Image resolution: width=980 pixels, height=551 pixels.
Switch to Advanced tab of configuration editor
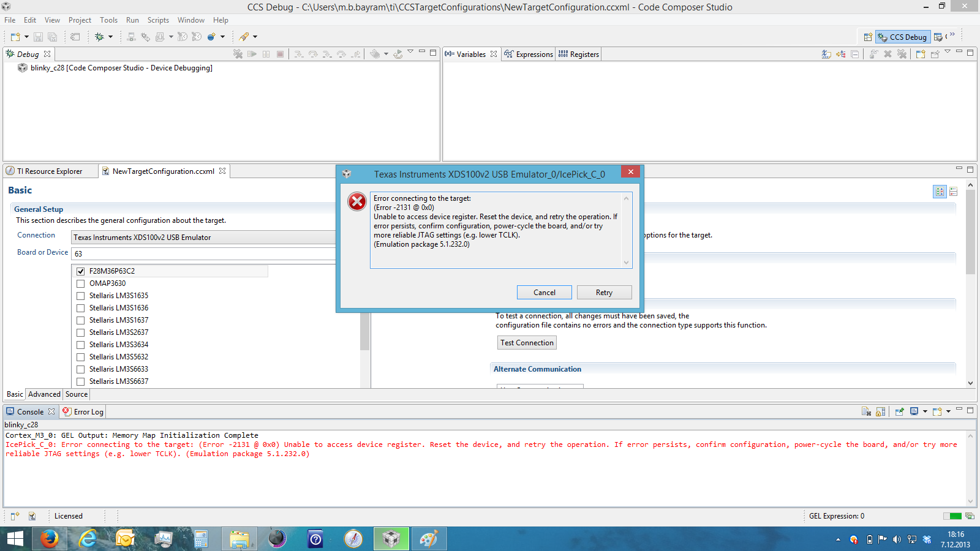click(x=44, y=394)
